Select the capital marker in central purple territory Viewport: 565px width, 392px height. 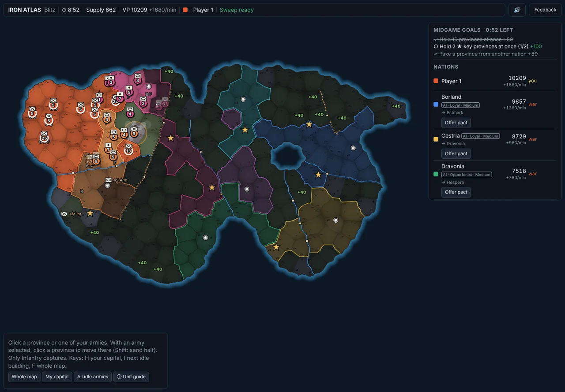247,189
